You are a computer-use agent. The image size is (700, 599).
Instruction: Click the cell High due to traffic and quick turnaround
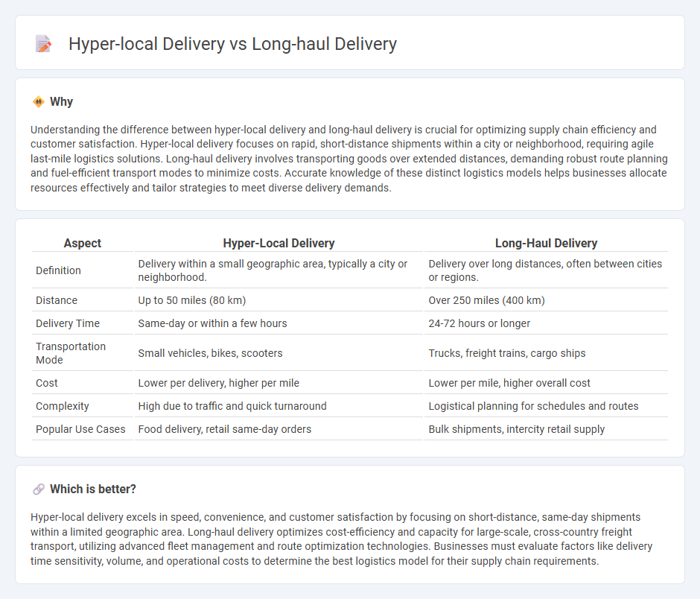click(279, 406)
